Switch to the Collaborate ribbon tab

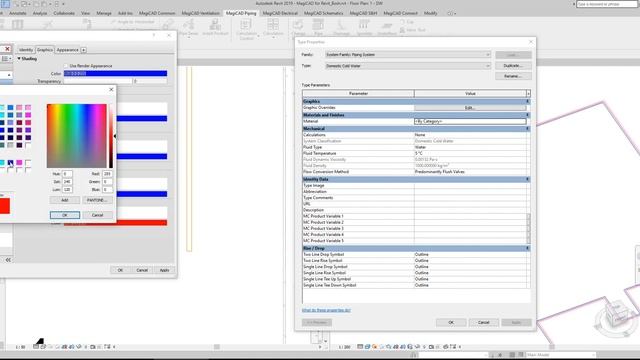click(64, 13)
